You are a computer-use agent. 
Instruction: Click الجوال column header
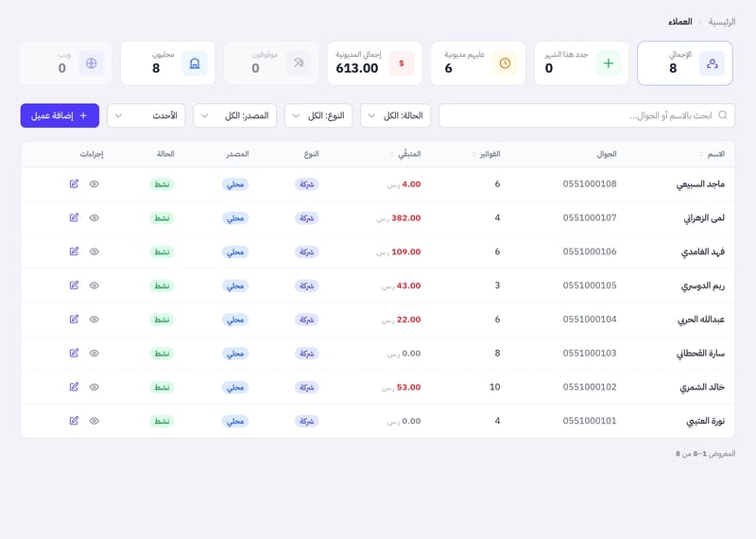[x=607, y=154]
